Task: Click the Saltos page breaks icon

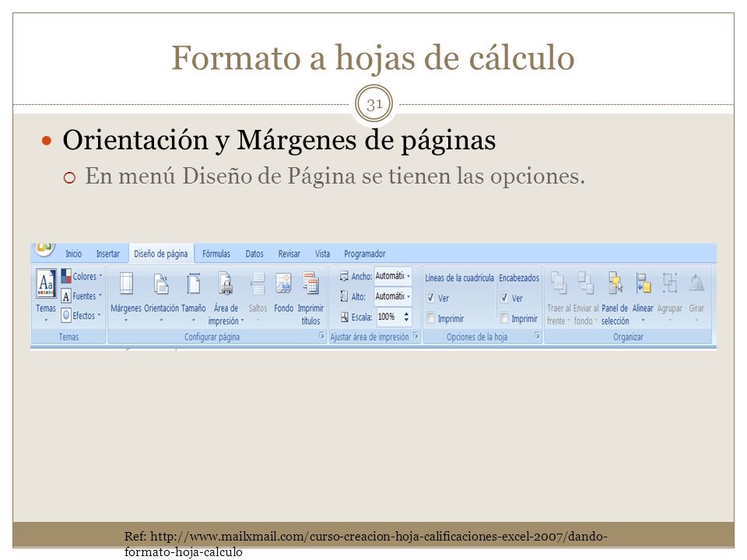Action: [x=258, y=283]
